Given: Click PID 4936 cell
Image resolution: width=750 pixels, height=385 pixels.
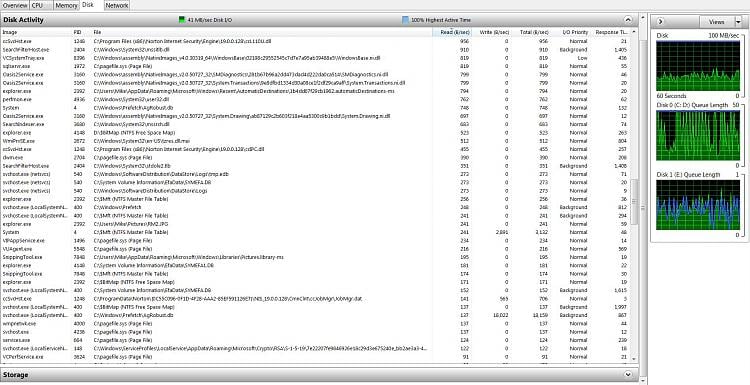Looking at the screenshot, I should tap(79, 99).
